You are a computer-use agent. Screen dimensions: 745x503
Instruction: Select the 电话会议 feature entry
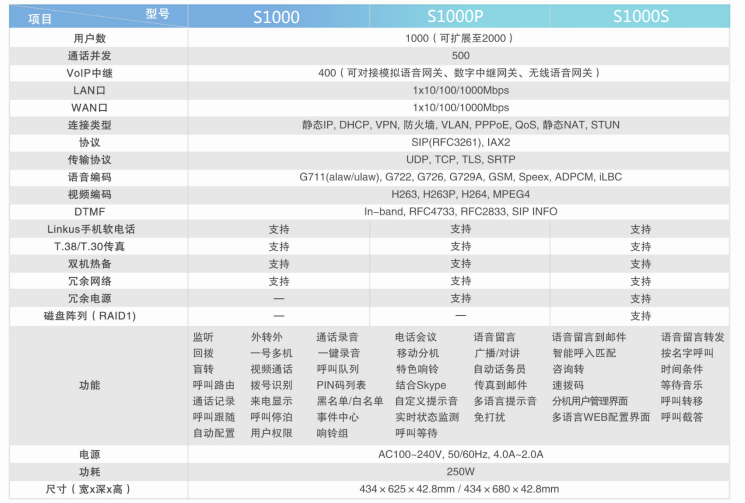coord(416,338)
